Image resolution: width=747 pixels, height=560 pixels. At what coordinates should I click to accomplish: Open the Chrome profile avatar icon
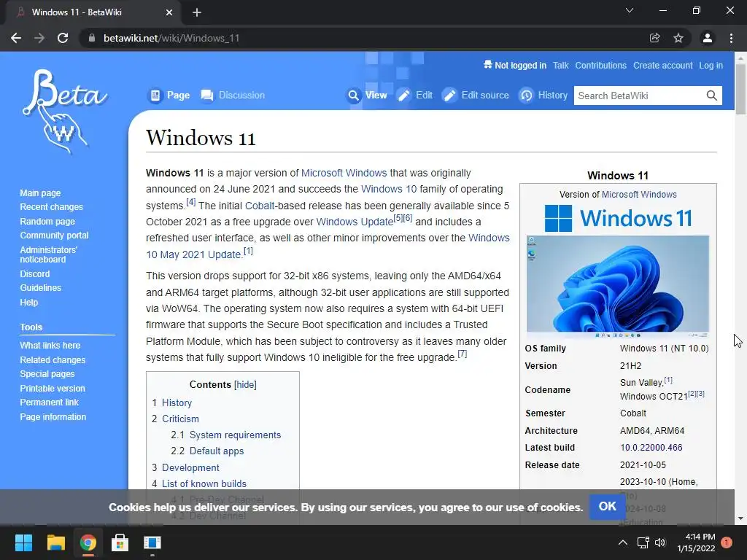(708, 38)
